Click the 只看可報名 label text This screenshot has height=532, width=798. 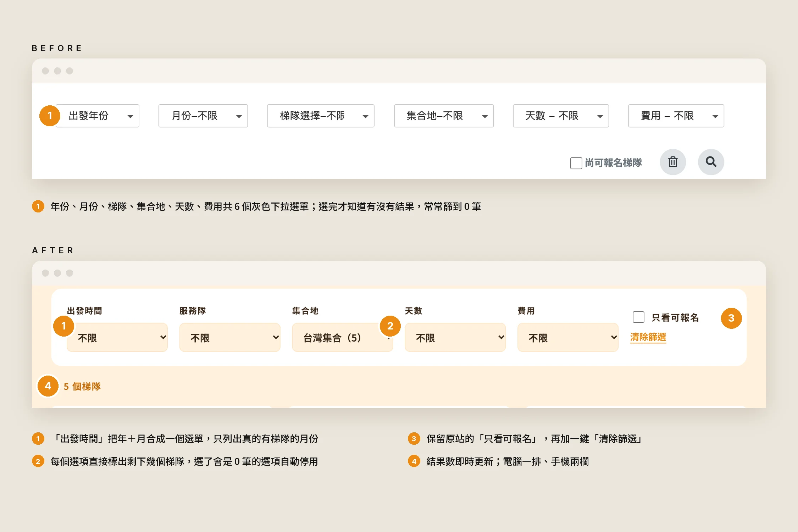675,317
